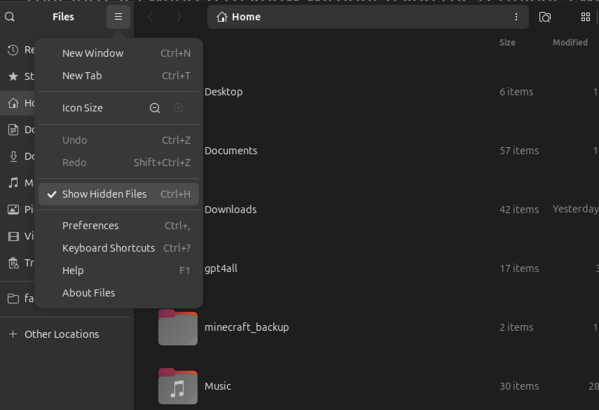Viewport: 599px width, 410px height.
Task: Select the Downloads folder name
Action: (230, 210)
